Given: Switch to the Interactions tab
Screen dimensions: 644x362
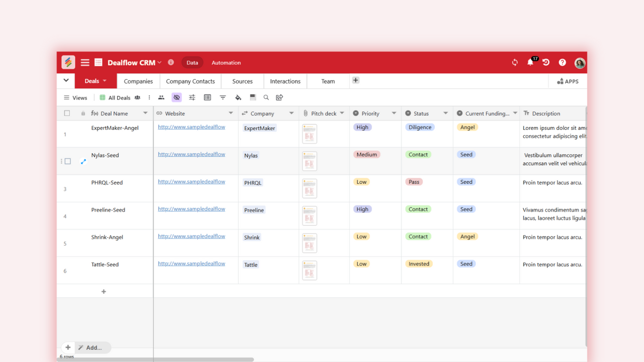Looking at the screenshot, I should pyautogui.click(x=285, y=81).
